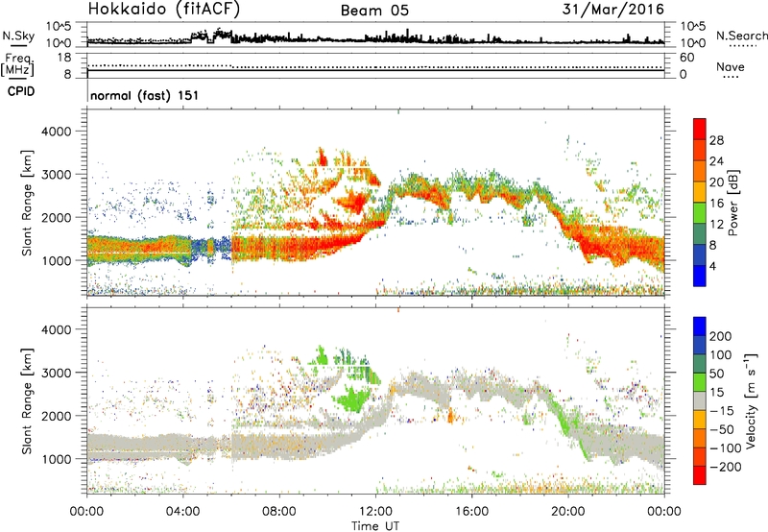Click the "N.Search" legend label

741,36
